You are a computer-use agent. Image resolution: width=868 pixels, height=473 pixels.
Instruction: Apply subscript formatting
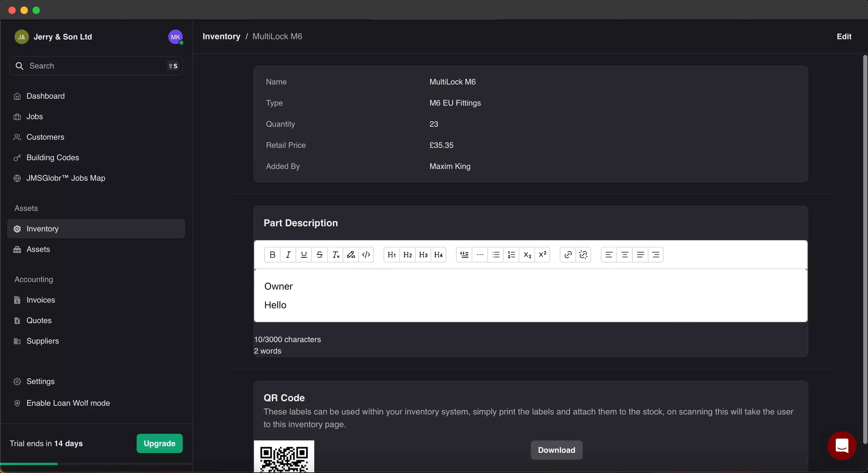[527, 255]
